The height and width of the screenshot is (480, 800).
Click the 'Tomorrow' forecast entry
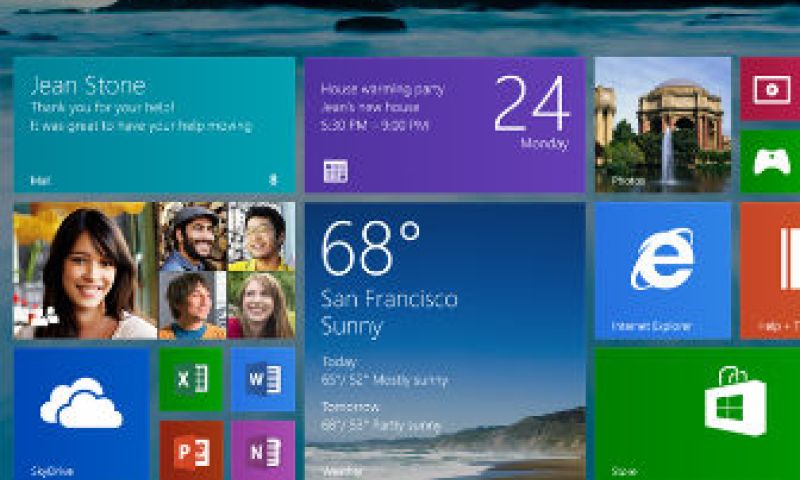350,407
